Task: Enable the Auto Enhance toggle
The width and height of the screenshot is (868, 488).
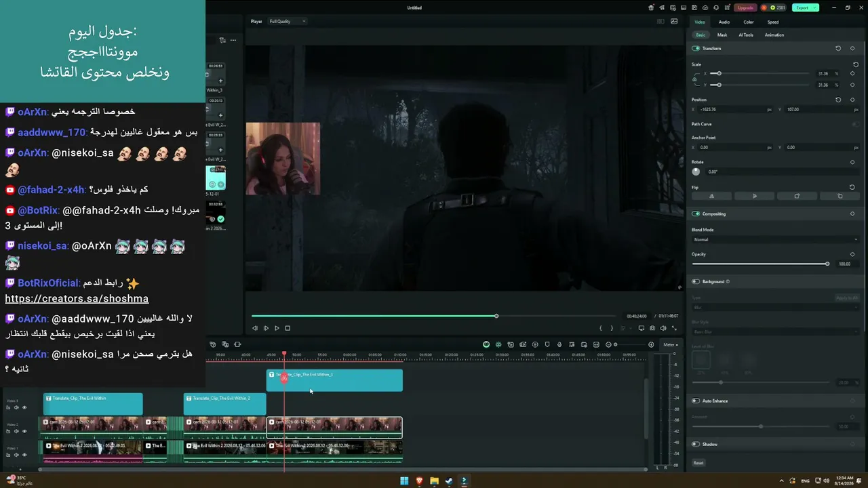Action: (696, 401)
